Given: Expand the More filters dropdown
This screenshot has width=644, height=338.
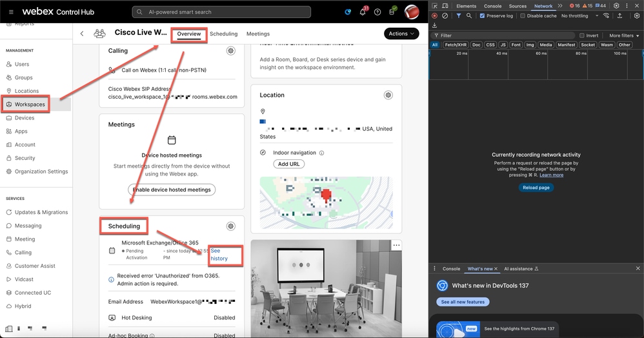Looking at the screenshot, I should [624, 35].
